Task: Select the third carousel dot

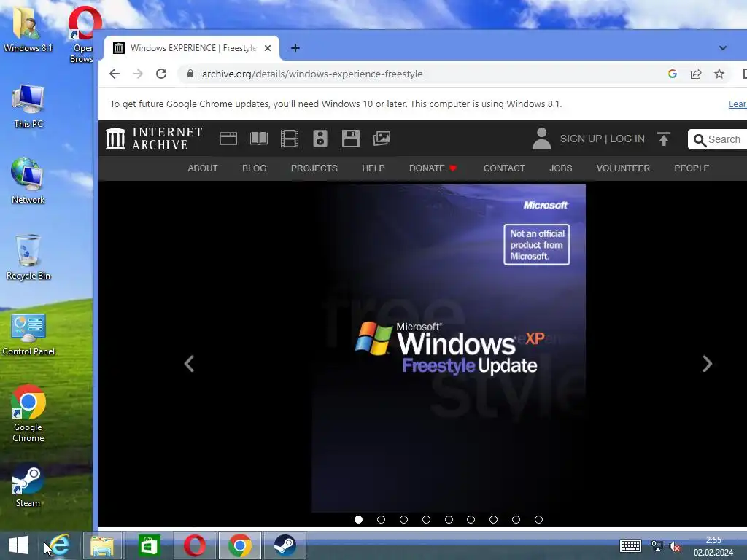Action: pos(403,519)
